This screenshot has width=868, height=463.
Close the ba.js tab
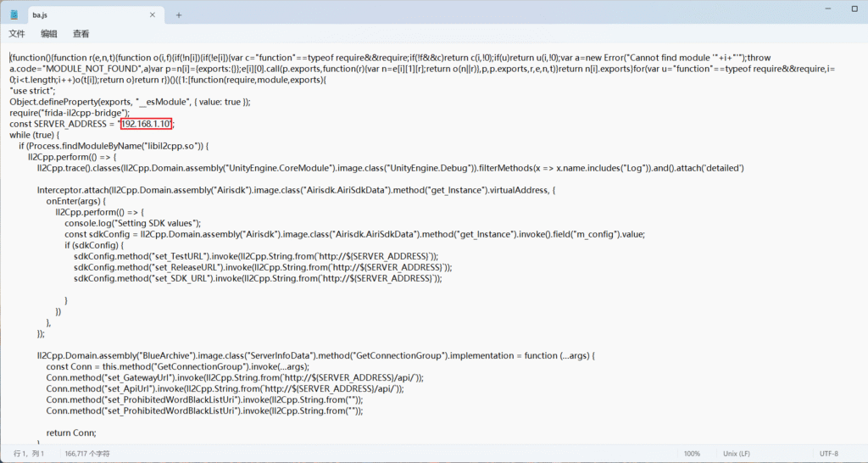pos(153,15)
